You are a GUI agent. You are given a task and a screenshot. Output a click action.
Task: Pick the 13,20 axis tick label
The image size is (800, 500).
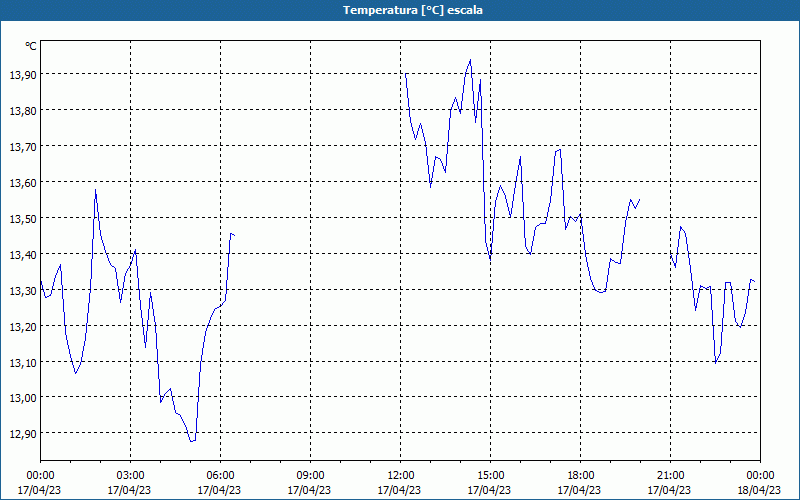(x=23, y=327)
